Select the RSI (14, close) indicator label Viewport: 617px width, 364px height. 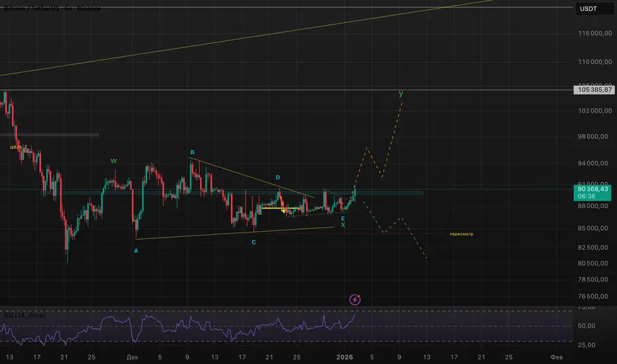pos(24,315)
